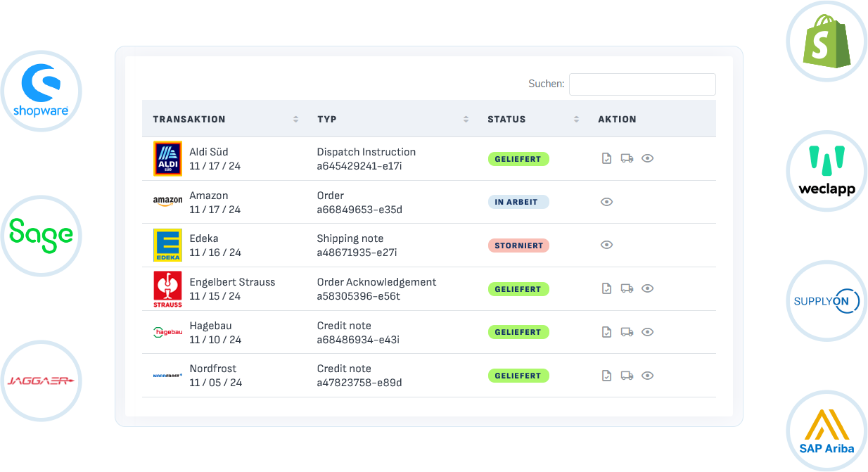Select the Shopware logo circle
Screen dimensions: 868x472
pos(41,91)
